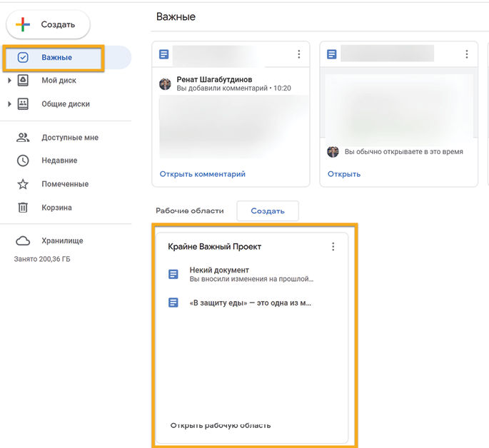
Task: Click the Создать button with plus icon
Action: (x=48, y=24)
